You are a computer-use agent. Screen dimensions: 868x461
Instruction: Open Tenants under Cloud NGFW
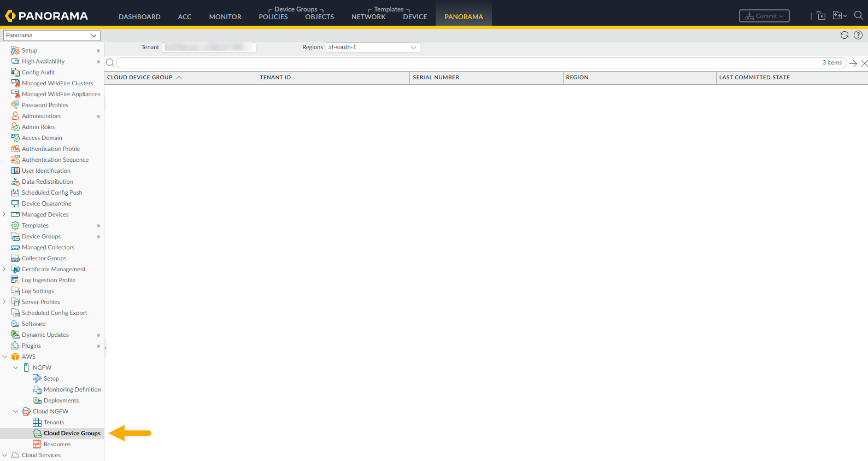(54, 422)
